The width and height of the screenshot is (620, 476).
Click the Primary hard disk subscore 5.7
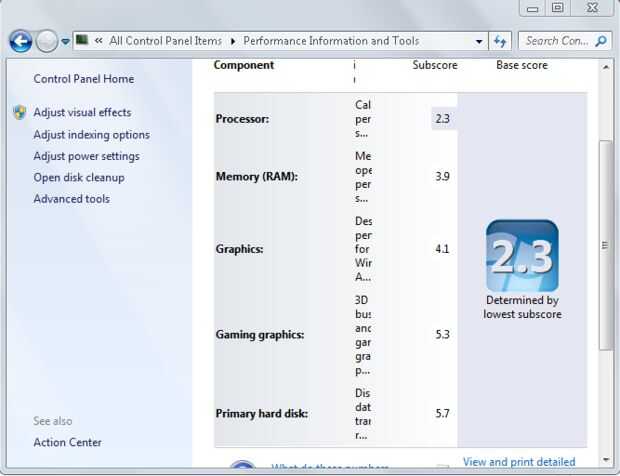tap(442, 414)
